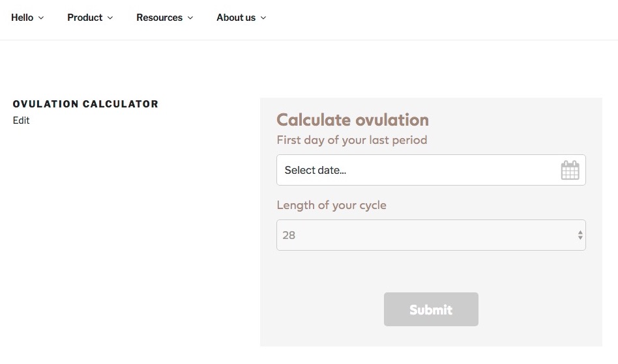Open the About us menu label
The image size is (618, 364).
point(236,18)
